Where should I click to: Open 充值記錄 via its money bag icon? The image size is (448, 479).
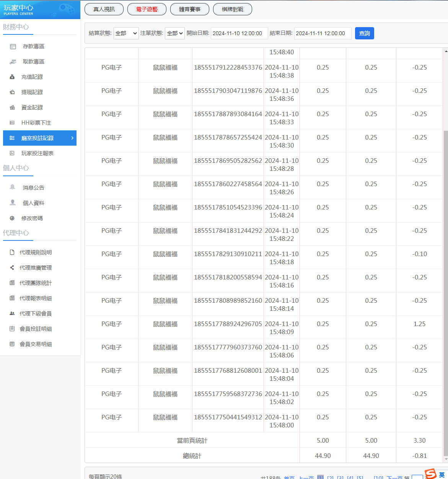(x=12, y=77)
